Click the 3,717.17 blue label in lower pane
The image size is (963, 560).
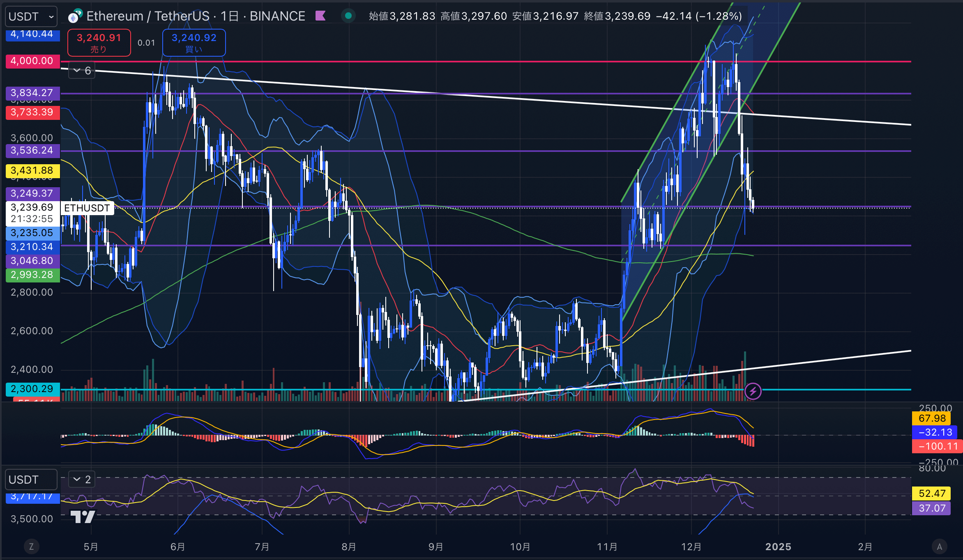pos(32,498)
